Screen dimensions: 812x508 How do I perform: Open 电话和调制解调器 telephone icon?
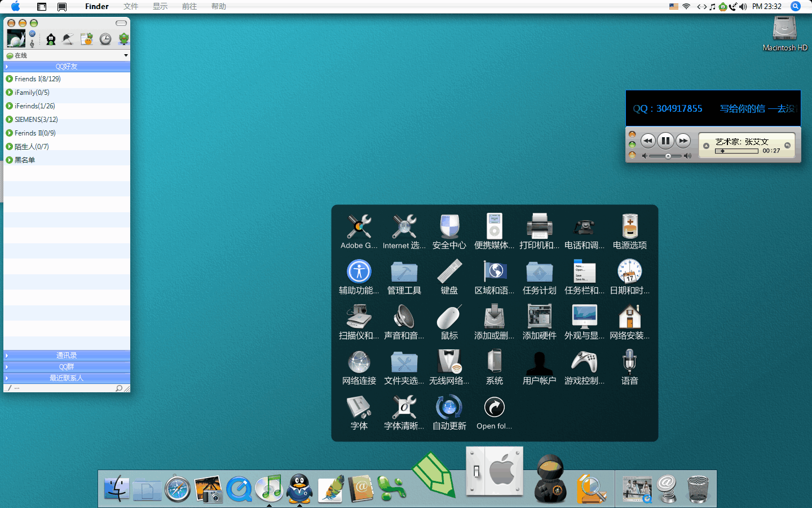(x=585, y=227)
